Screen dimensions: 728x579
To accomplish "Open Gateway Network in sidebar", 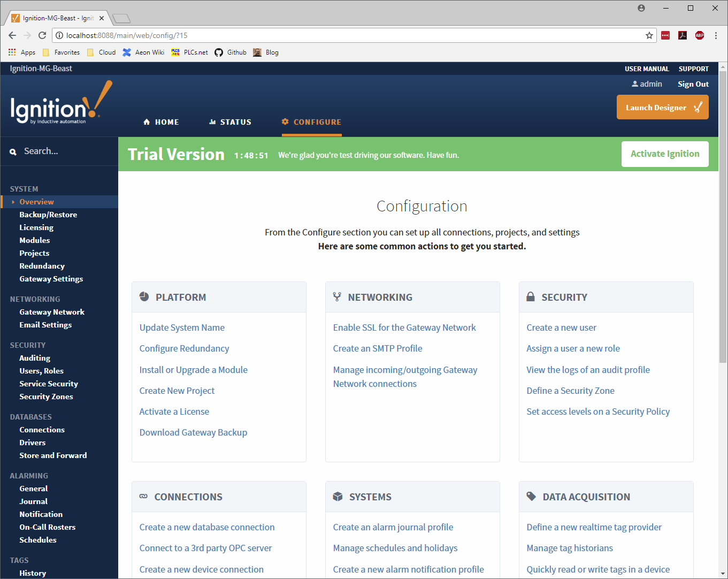I will point(52,312).
